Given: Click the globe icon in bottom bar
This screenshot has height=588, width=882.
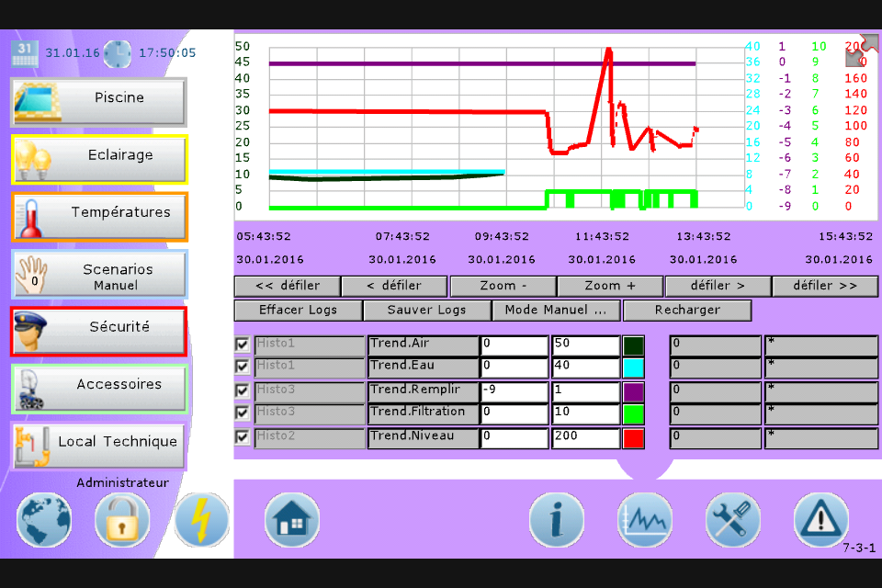Looking at the screenshot, I should (x=43, y=520).
